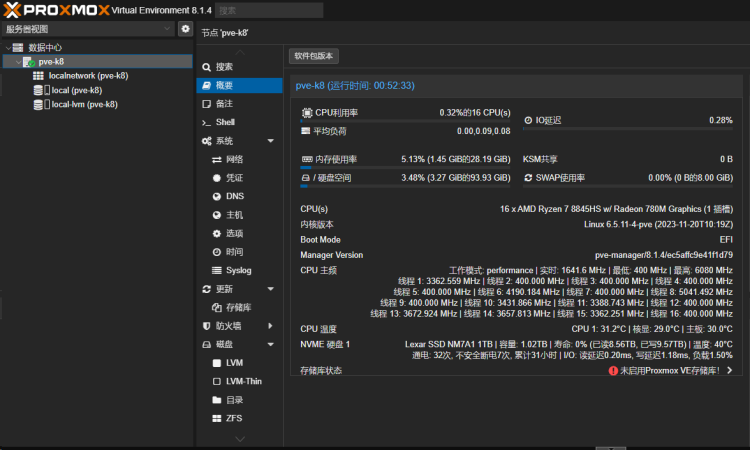Click the arrow next to 未启用Proxmox VE存储库
Image resolution: width=750 pixels, height=450 pixels.
[729, 370]
